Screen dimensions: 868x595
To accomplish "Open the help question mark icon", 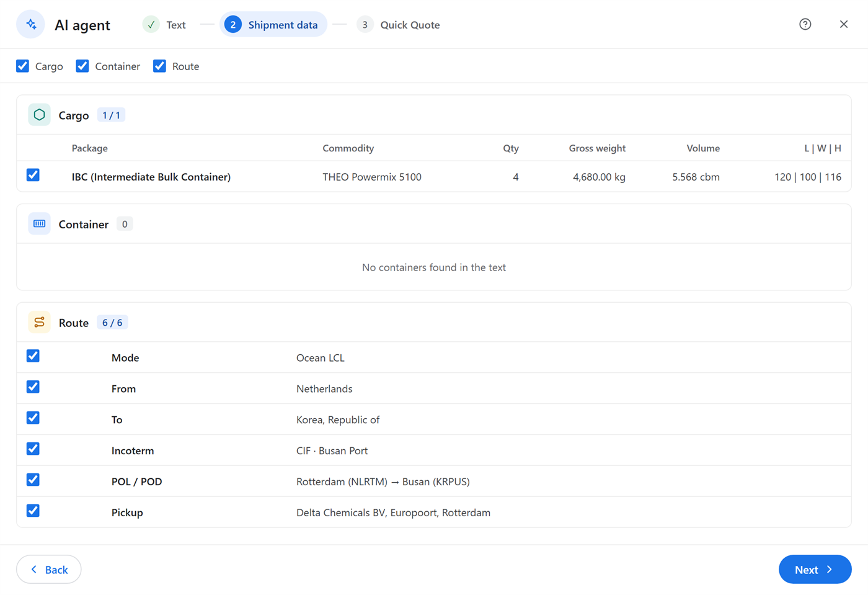I will tap(805, 24).
